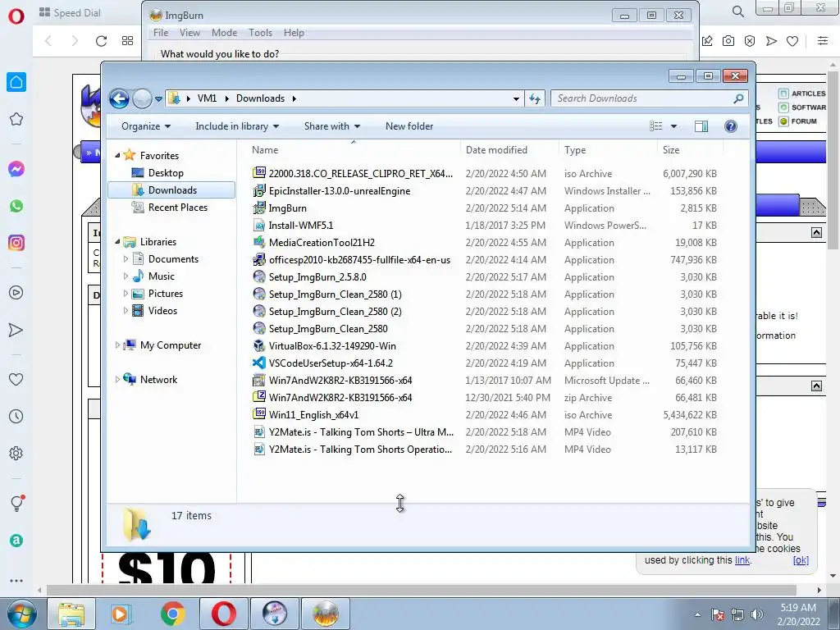Click Opera search magnifier icon
The image size is (840, 630).
737,11
